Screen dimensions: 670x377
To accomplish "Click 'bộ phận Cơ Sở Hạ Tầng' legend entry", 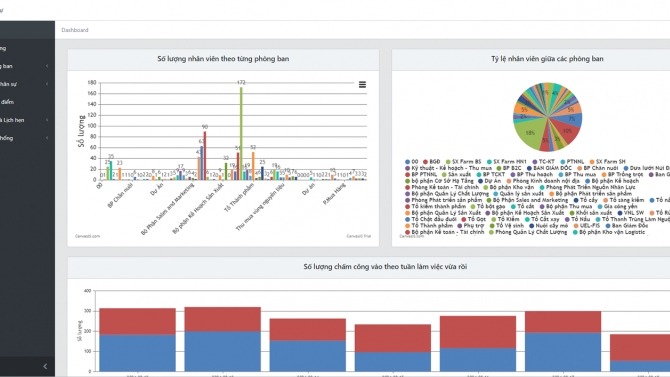I will point(439,181).
